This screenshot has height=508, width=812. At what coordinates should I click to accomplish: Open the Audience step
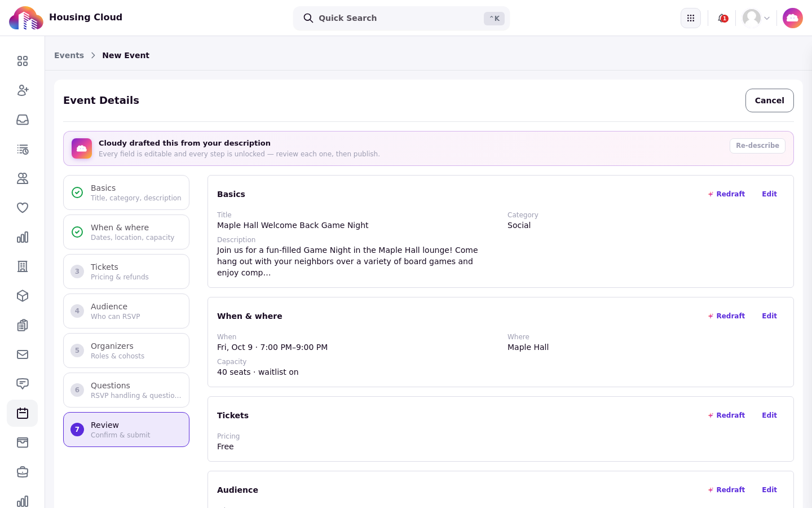tap(126, 311)
